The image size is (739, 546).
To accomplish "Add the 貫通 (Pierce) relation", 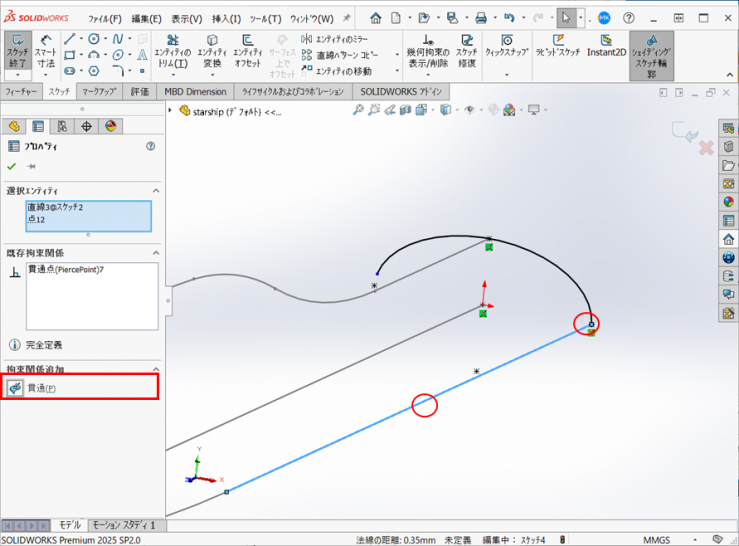I will (42, 387).
